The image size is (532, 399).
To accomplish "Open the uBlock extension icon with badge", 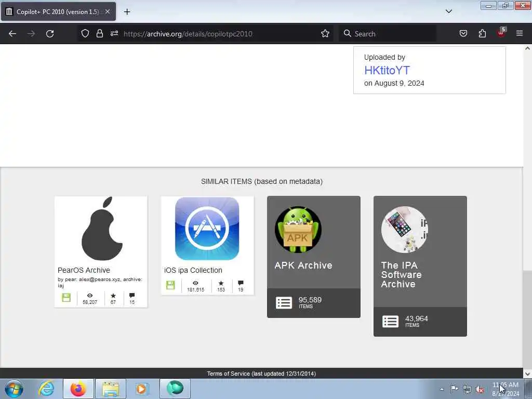I will click(501, 33).
